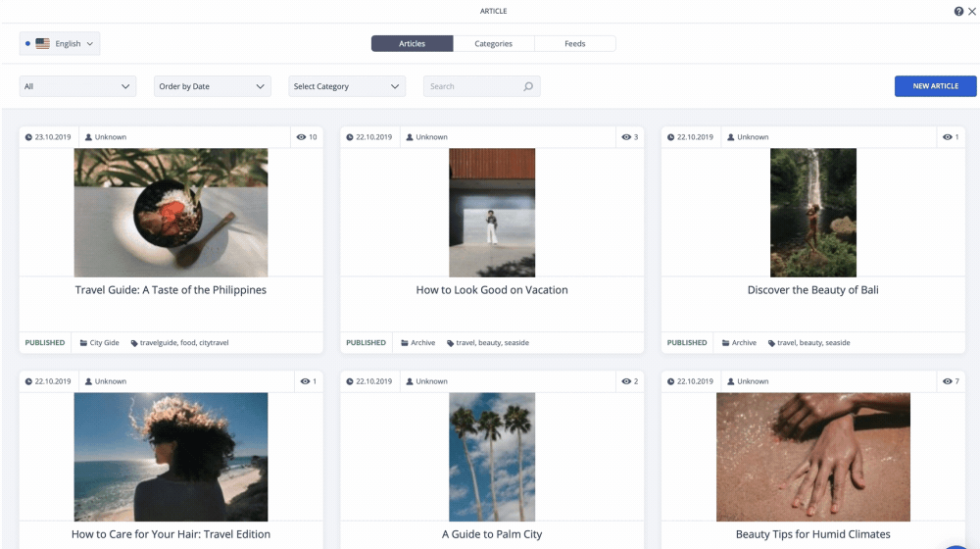Click into the Search input field

[x=470, y=86]
